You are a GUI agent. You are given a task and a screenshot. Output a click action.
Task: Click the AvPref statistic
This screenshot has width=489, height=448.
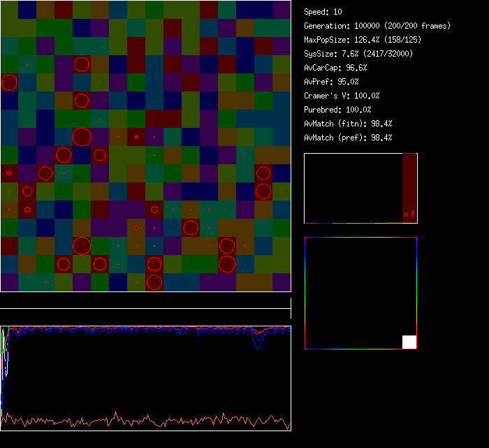point(331,82)
